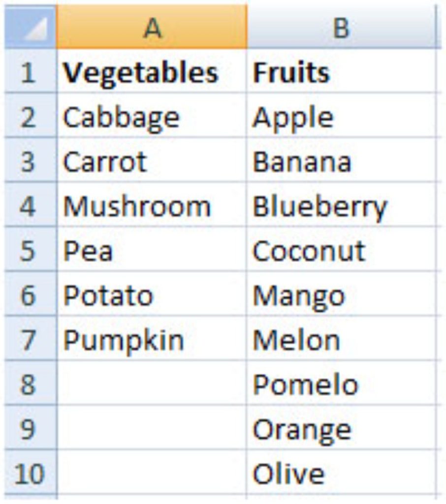Select column B header

(x=342, y=27)
